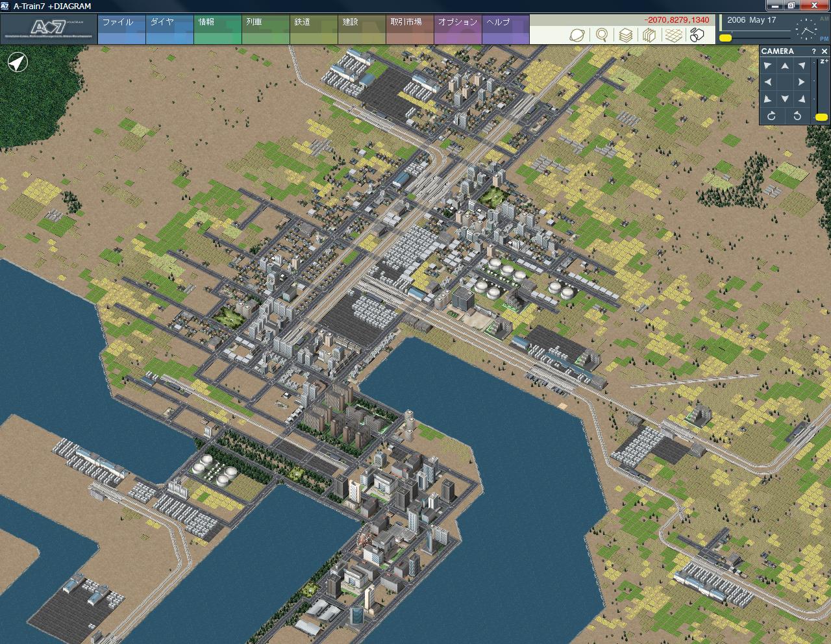
Task: Open the 取引市場 (Market) menu
Action: 410,30
